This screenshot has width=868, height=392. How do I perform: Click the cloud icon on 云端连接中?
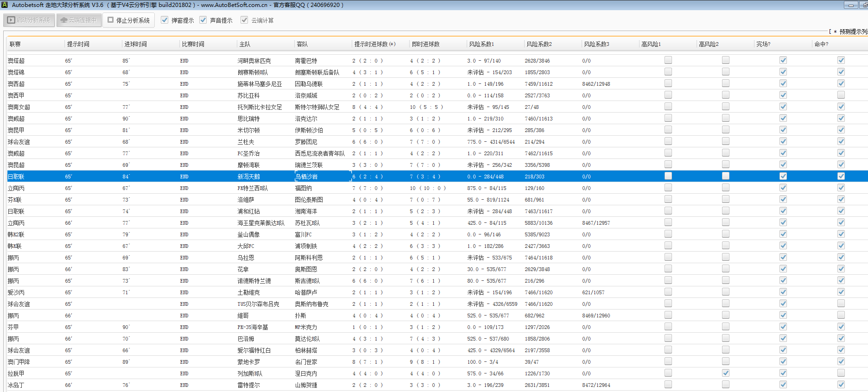coord(64,20)
